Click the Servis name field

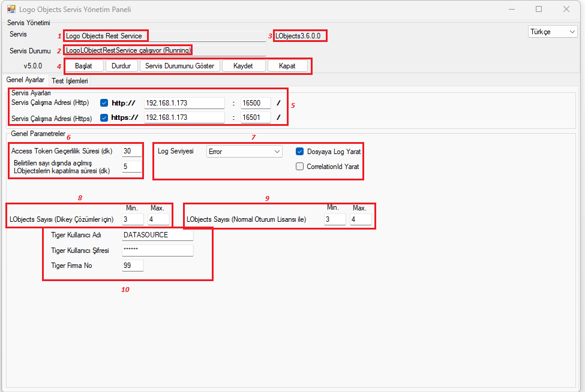[164, 36]
